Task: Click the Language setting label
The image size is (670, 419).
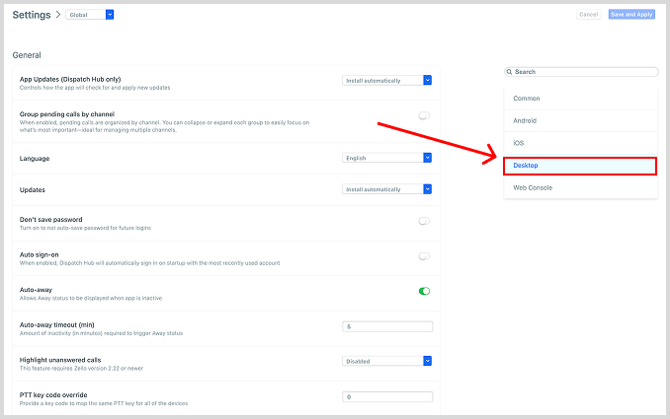Action: [x=35, y=158]
